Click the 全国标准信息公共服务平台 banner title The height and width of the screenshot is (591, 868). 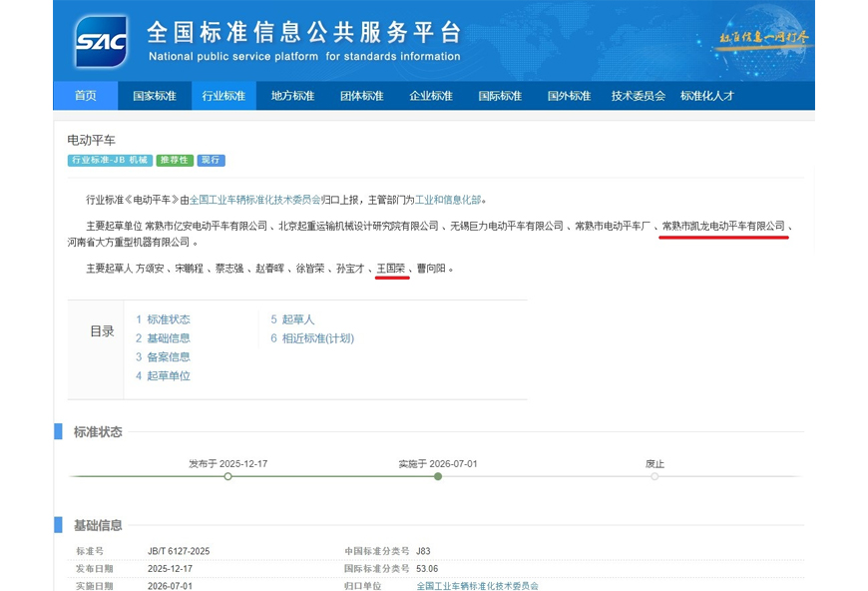point(304,32)
